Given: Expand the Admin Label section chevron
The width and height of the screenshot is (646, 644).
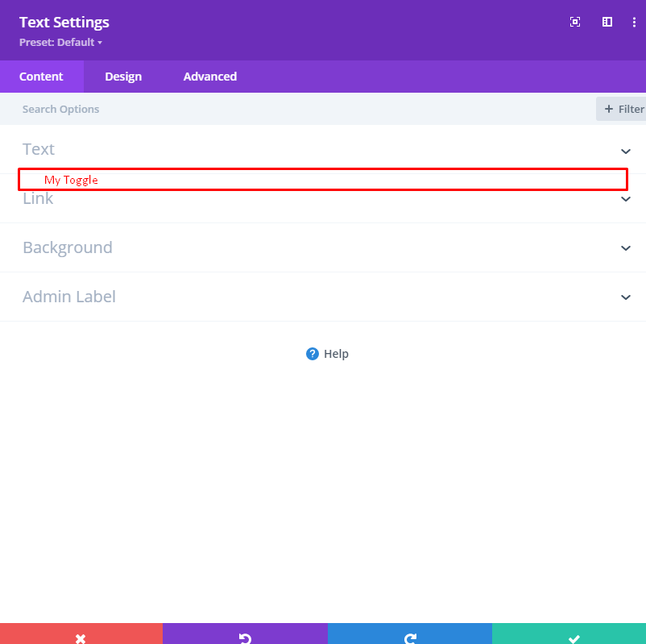Looking at the screenshot, I should [x=626, y=297].
